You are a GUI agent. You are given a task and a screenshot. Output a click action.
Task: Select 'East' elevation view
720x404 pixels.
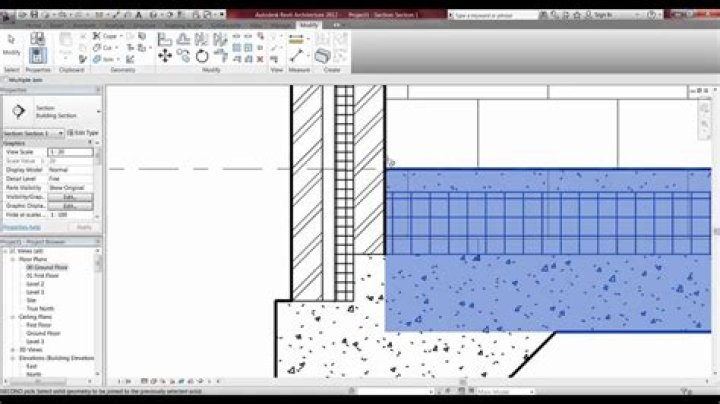pos(31,366)
